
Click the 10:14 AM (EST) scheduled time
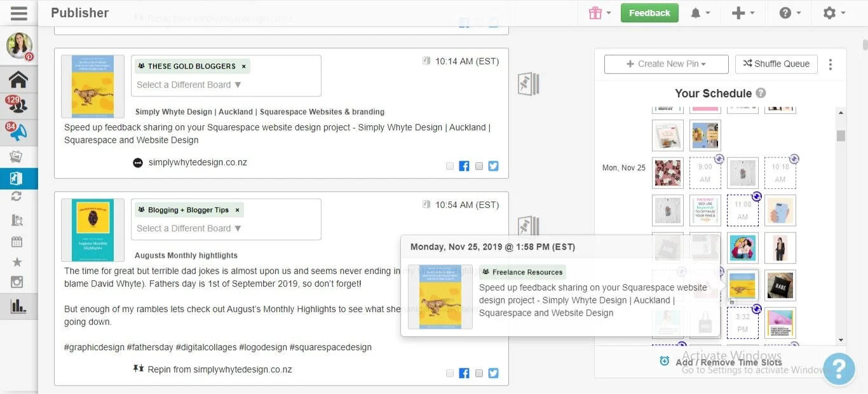click(467, 61)
